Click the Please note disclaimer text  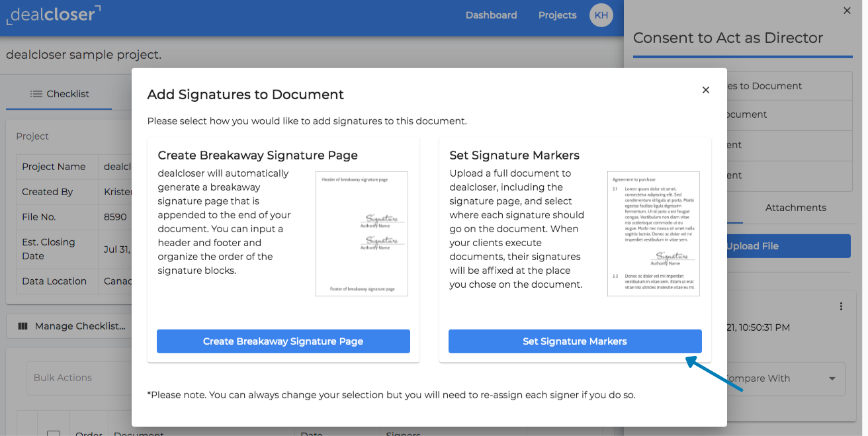point(391,395)
